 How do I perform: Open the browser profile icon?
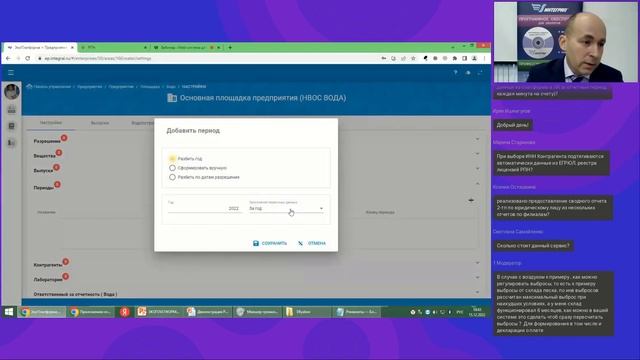[474, 58]
